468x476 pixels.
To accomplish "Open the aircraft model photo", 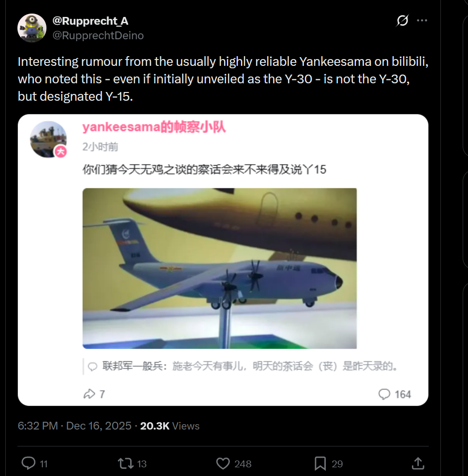I will pyautogui.click(x=219, y=268).
